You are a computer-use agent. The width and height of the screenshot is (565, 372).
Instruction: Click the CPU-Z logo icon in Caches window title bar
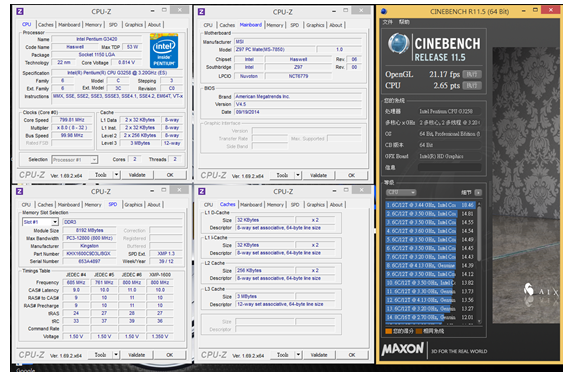[x=202, y=191]
